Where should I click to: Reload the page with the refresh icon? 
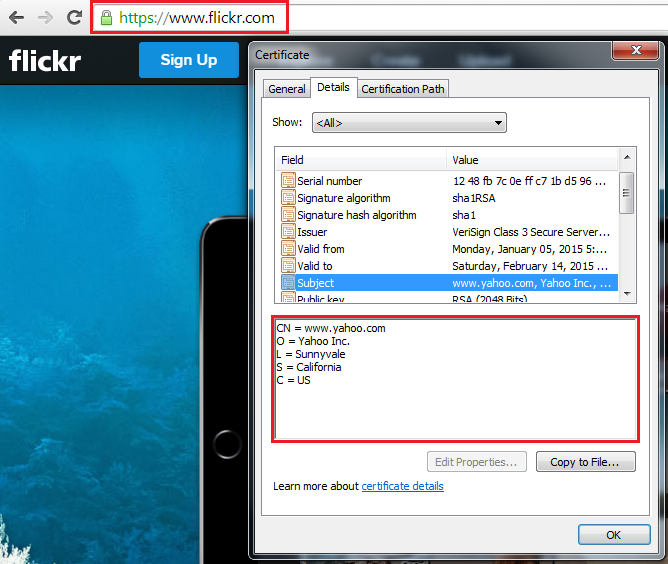coord(75,17)
